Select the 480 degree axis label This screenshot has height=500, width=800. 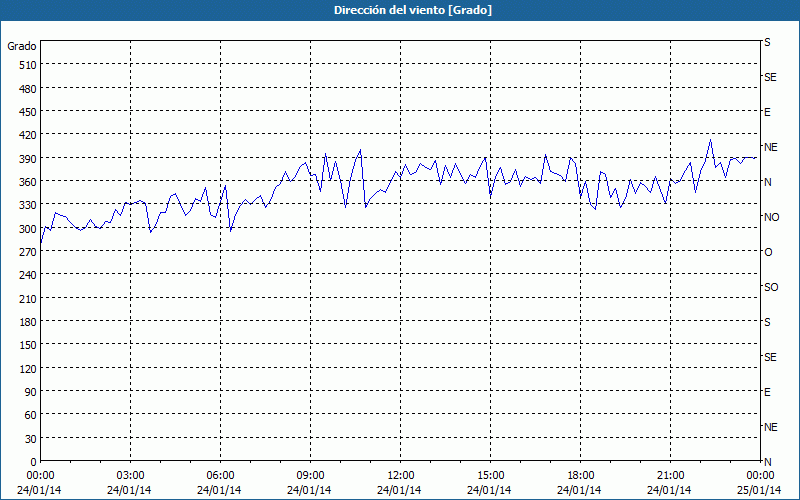[x=28, y=89]
